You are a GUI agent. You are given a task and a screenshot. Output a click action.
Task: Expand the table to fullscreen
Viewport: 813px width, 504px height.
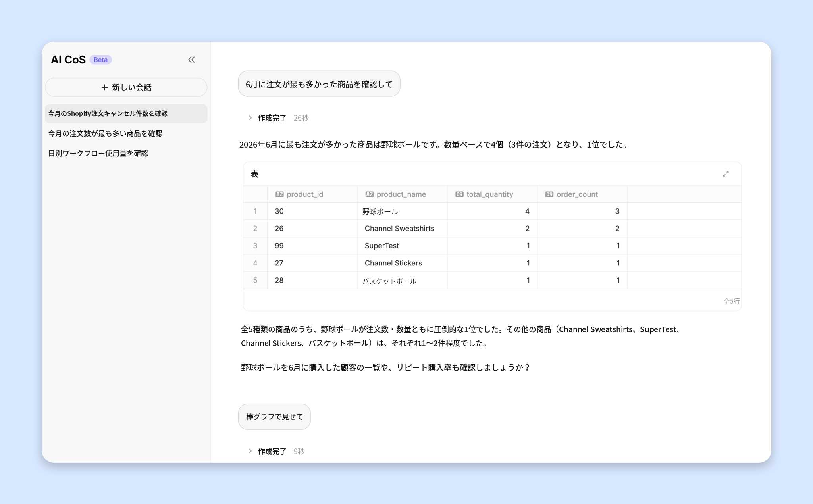tap(726, 174)
